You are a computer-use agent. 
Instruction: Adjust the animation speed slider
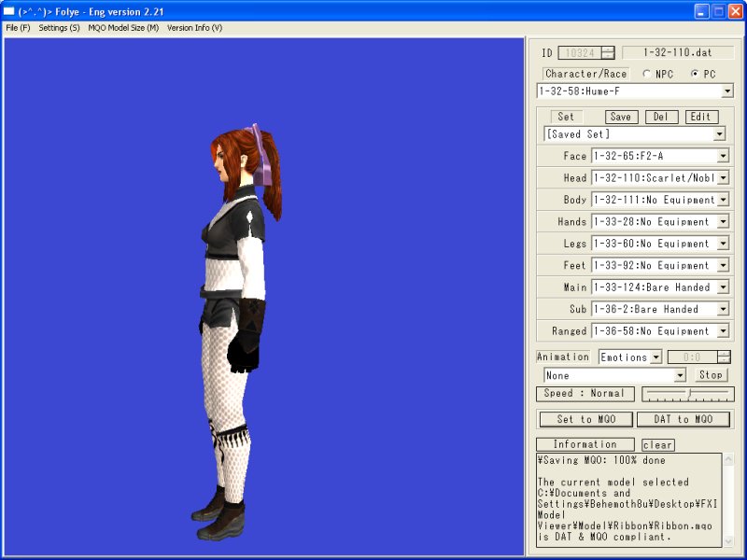688,394
